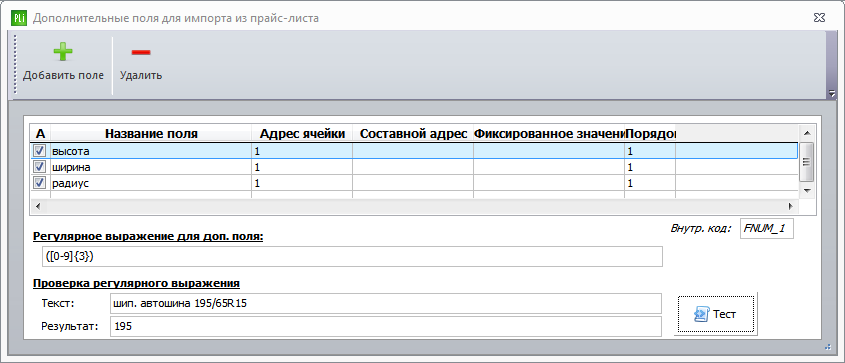Click the red minus Delete icon
845x363 pixels.
coord(141,52)
